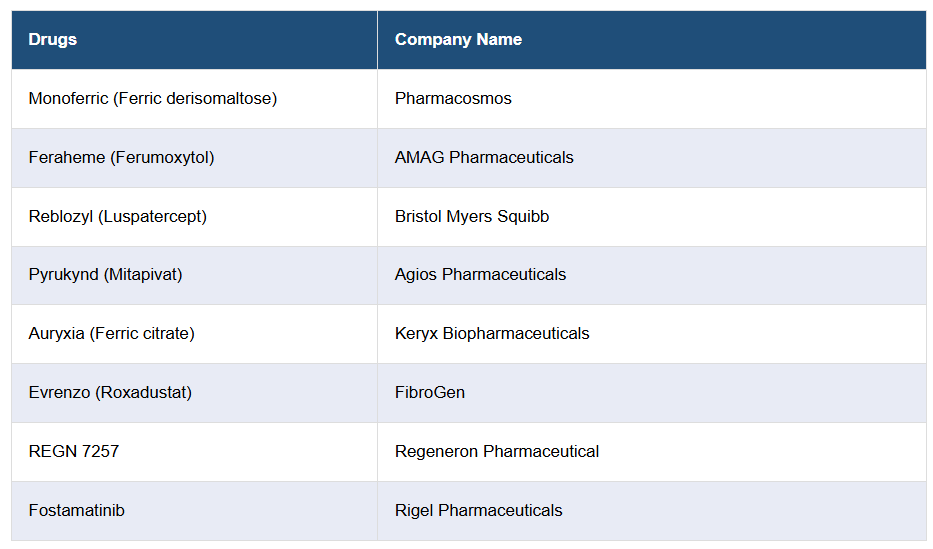Select the Evrenzo (Roxadustat) drug cell
933x549 pixels.
pyautogui.click(x=110, y=393)
